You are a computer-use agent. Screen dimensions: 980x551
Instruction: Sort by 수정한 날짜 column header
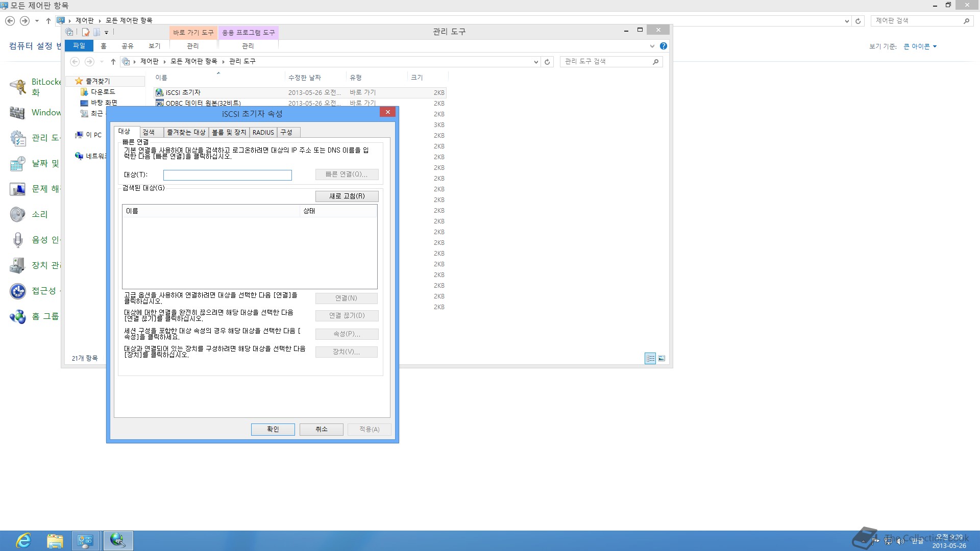pos(315,78)
